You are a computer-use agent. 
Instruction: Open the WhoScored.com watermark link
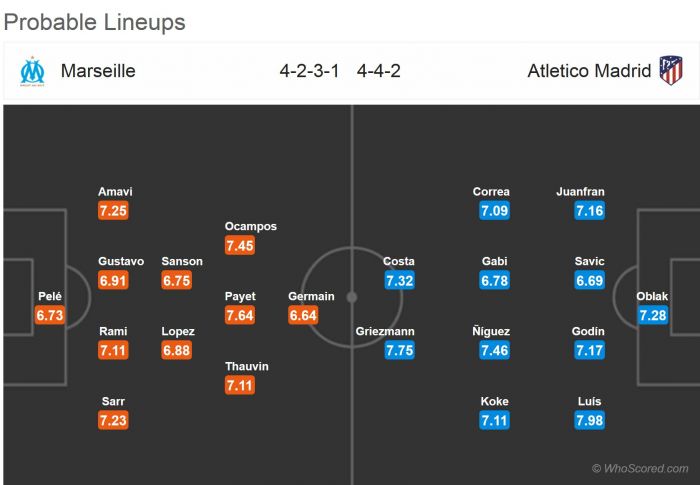640,468
